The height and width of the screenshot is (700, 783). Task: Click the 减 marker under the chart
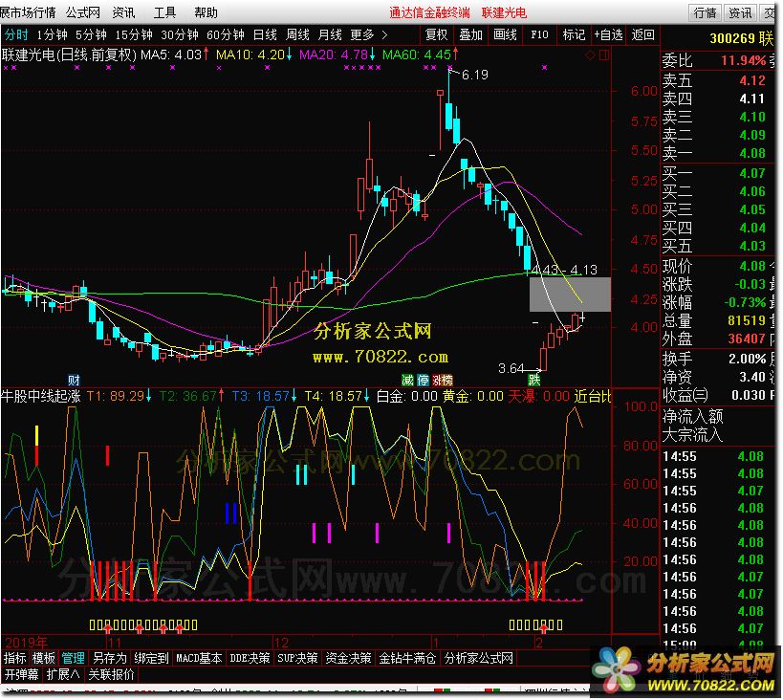click(408, 381)
